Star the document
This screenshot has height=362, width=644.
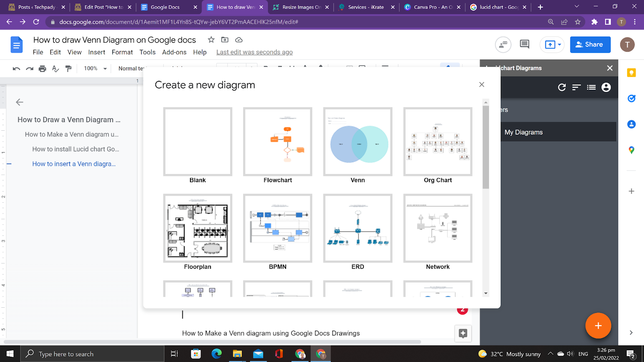coord(211,39)
